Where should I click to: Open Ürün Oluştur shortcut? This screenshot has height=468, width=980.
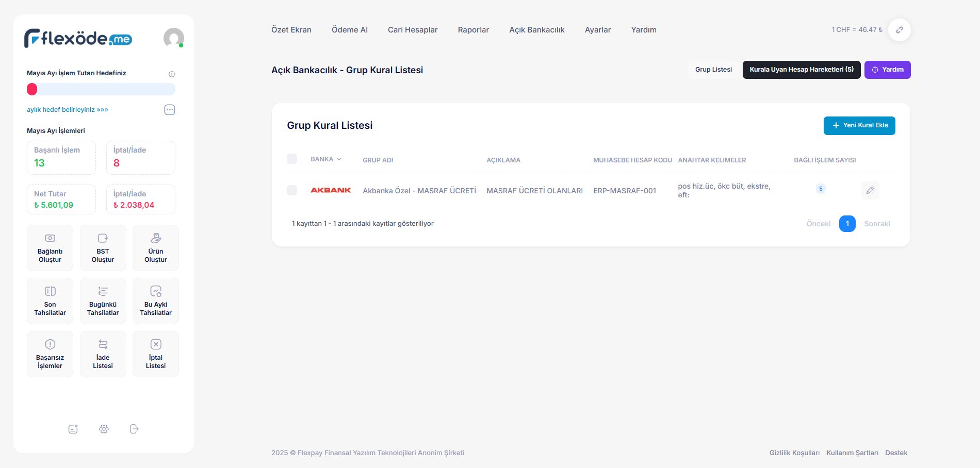pos(156,248)
